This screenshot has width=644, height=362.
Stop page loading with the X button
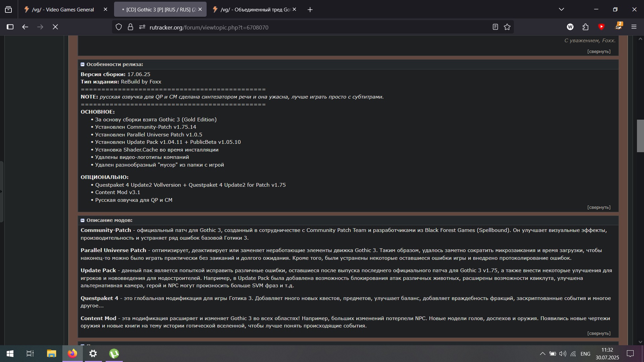pos(55,27)
